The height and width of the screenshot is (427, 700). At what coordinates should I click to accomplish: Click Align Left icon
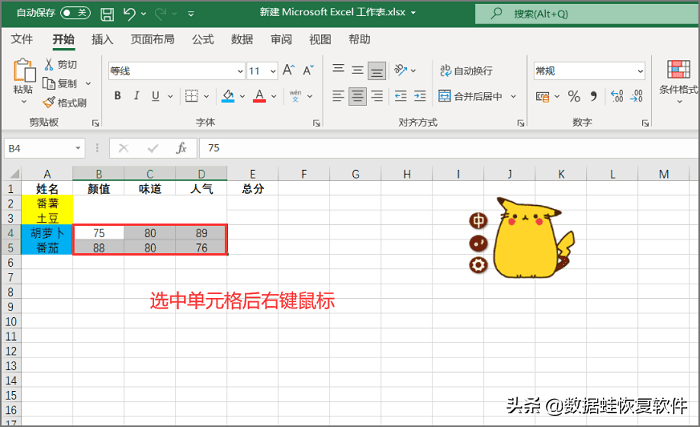tap(338, 96)
